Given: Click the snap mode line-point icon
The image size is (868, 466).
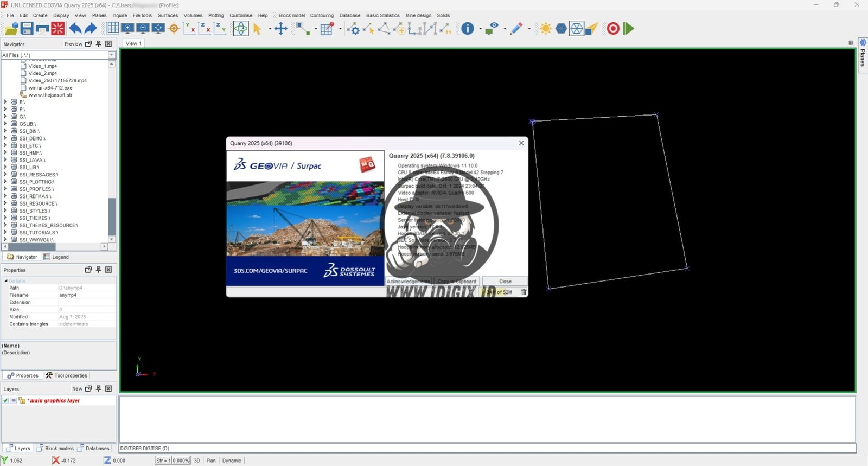Looking at the screenshot, I should pyautogui.click(x=303, y=28).
